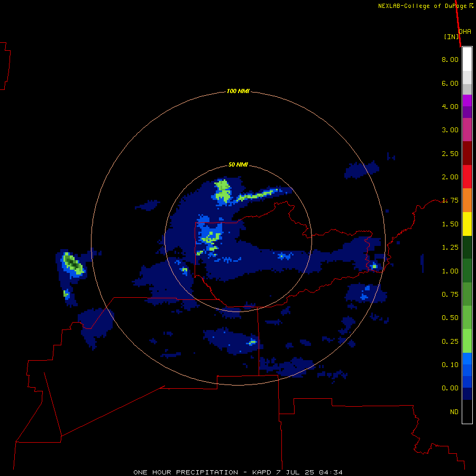Image resolution: width=476 pixels, height=476 pixels.
Task: Click the 1.25 legend value
Action: pyautogui.click(x=450, y=248)
